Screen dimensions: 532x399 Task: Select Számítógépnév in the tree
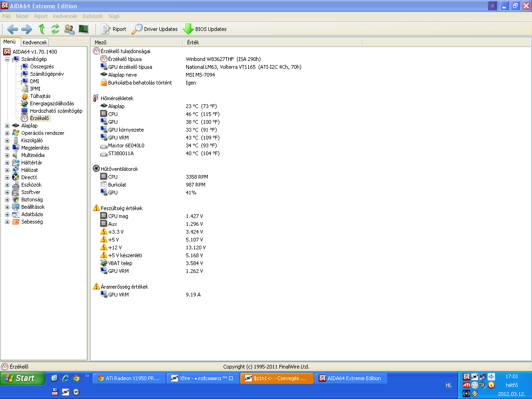[x=47, y=74]
